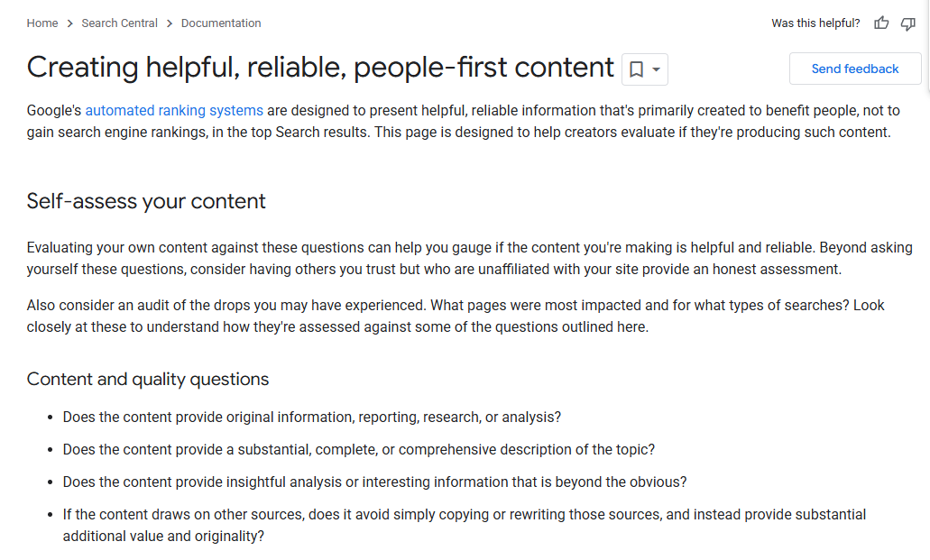This screenshot has height=560, width=930.
Task: Open Search Central breadcrumb link
Action: point(119,23)
